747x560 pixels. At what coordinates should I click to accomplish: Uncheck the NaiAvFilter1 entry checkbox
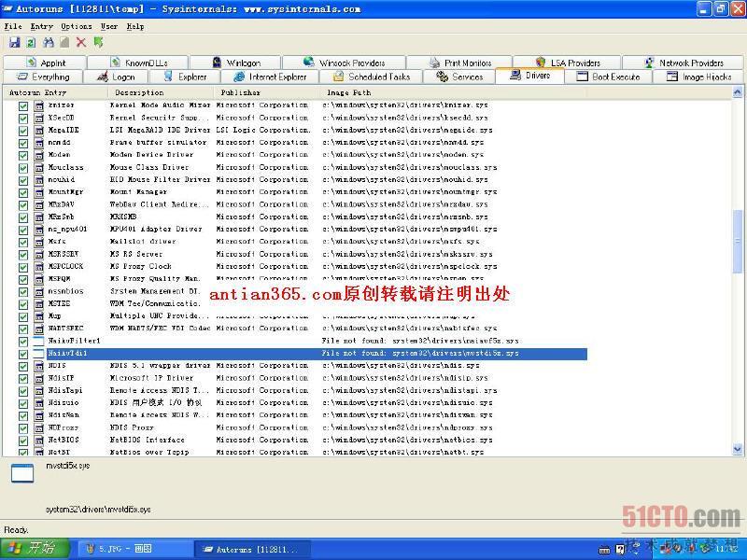[22, 342]
